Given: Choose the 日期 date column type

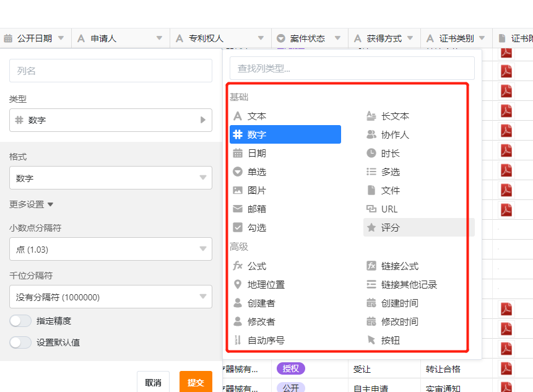Looking at the screenshot, I should click(x=256, y=154).
